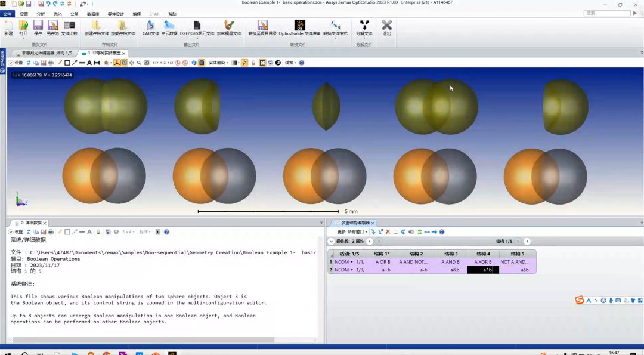Select cell a$b under 结构 5
Image resolution: width=644 pixels, height=355 pixels.
(x=518, y=270)
